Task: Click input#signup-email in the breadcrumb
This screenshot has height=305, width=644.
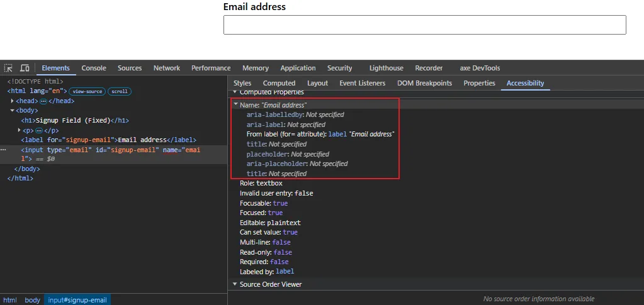Action: pos(77,300)
